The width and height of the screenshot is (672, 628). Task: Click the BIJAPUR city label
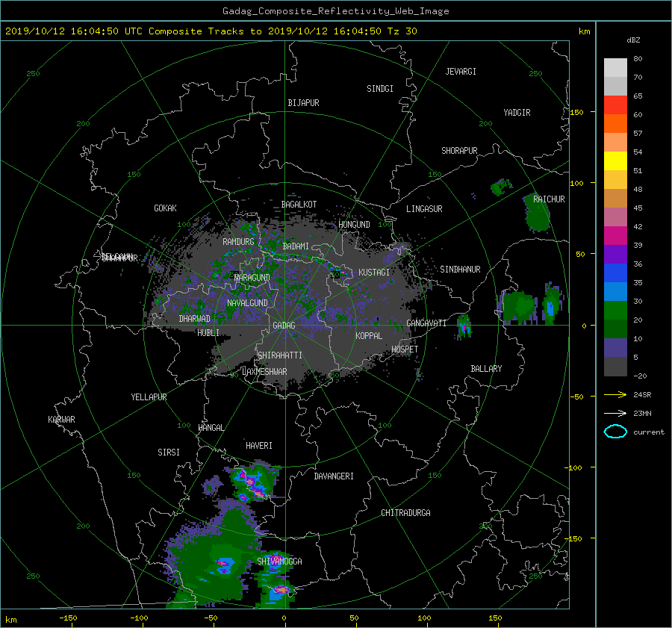[303, 103]
